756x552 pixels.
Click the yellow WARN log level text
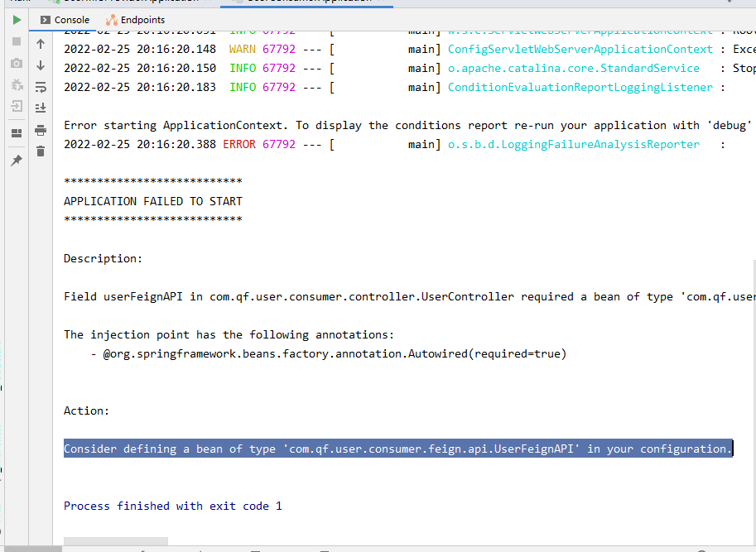click(242, 49)
